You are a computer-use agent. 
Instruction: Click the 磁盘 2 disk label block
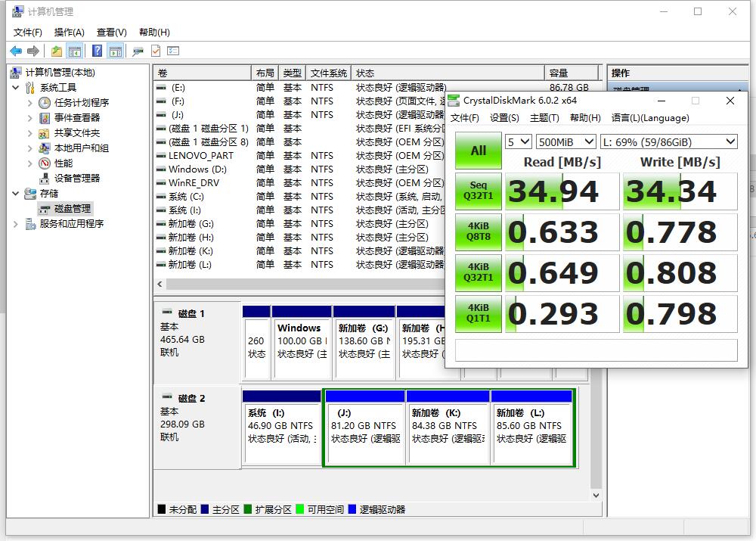coord(197,427)
